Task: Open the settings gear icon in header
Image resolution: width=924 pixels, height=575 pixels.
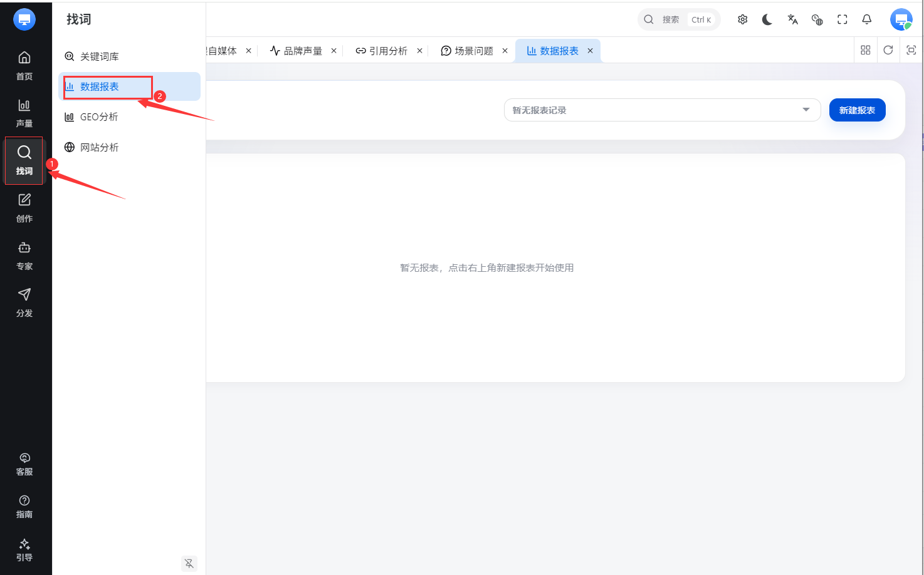Action: 743,19
